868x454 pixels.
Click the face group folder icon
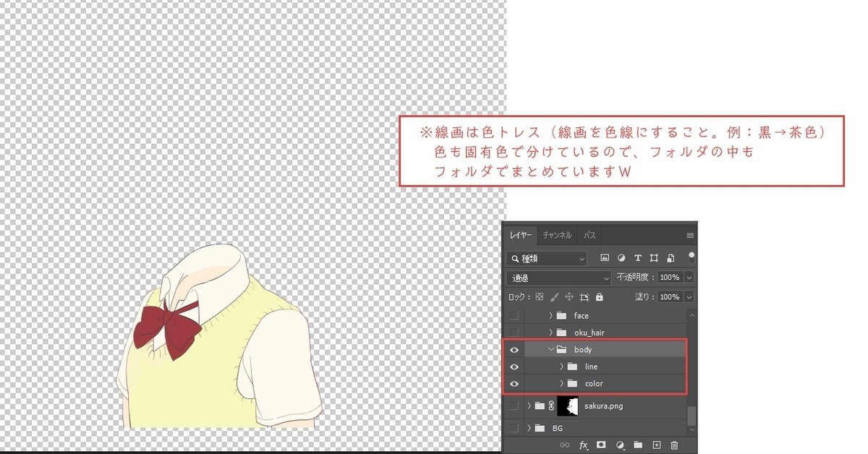tap(561, 316)
